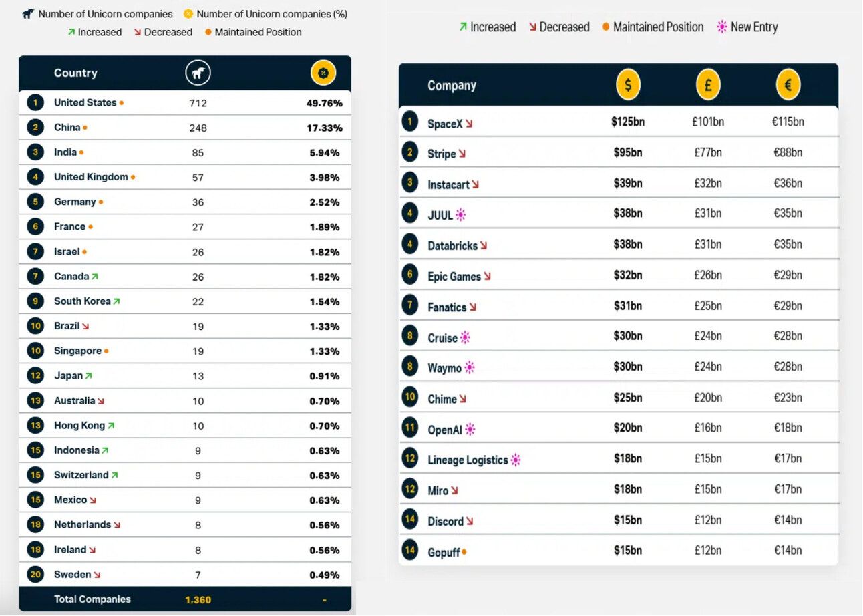
Task: Click the yellow legend icon beside 'Number of Unicorn companies (%)'
Action: pyautogui.click(x=188, y=14)
